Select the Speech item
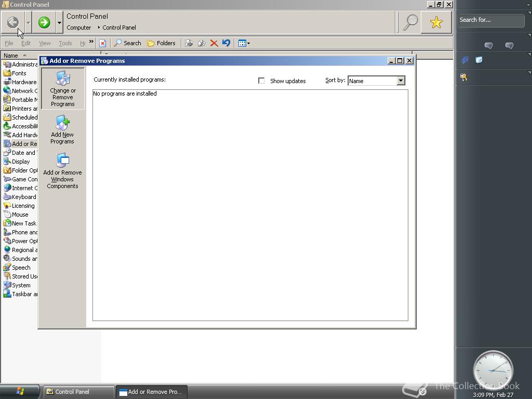The width and height of the screenshot is (532, 399). (x=17, y=268)
